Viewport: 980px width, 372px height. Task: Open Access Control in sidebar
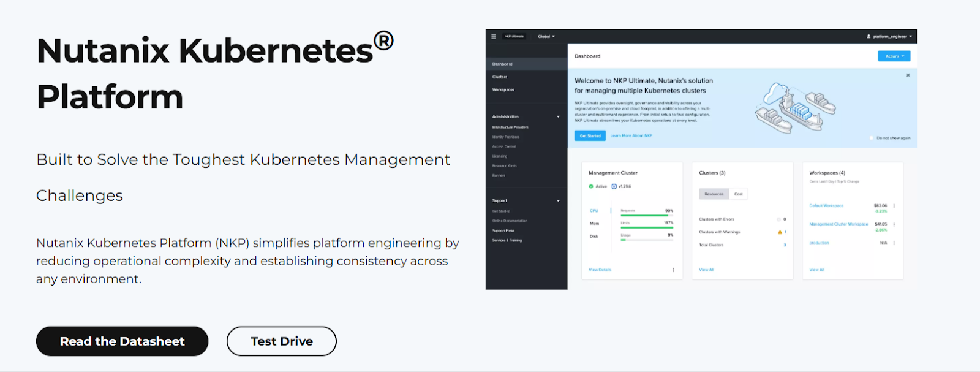click(x=504, y=146)
